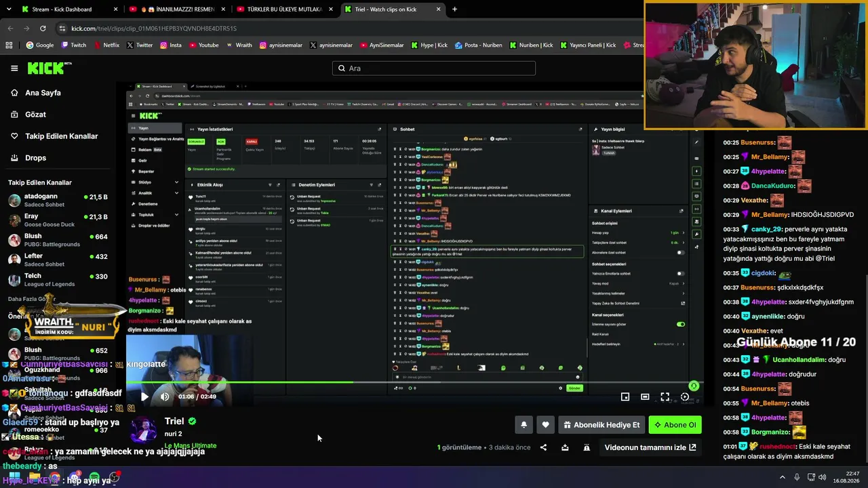
Task: Go back one page in the browser
Action: click(10, 28)
